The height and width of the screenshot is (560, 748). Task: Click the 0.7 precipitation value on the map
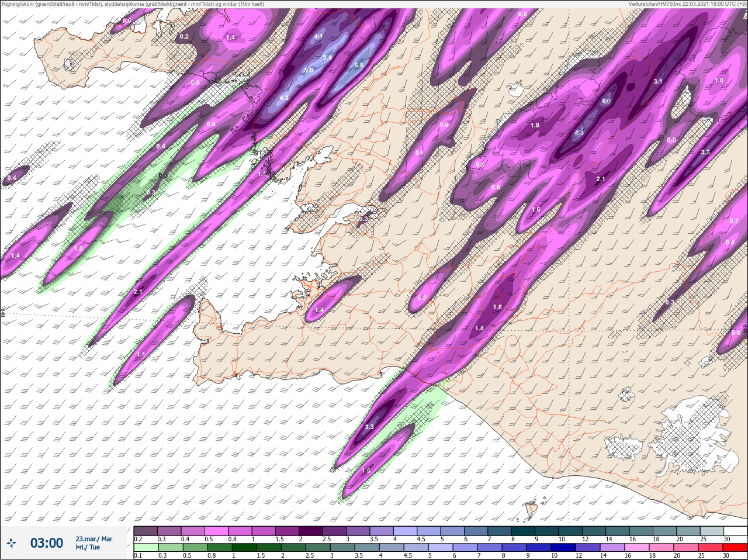[x=734, y=221]
